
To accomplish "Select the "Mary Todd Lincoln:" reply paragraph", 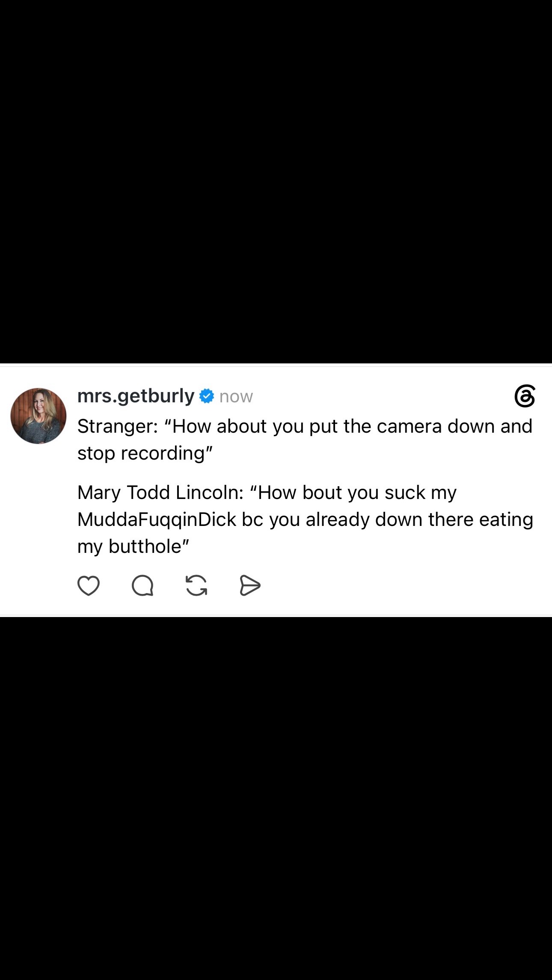I will (305, 519).
